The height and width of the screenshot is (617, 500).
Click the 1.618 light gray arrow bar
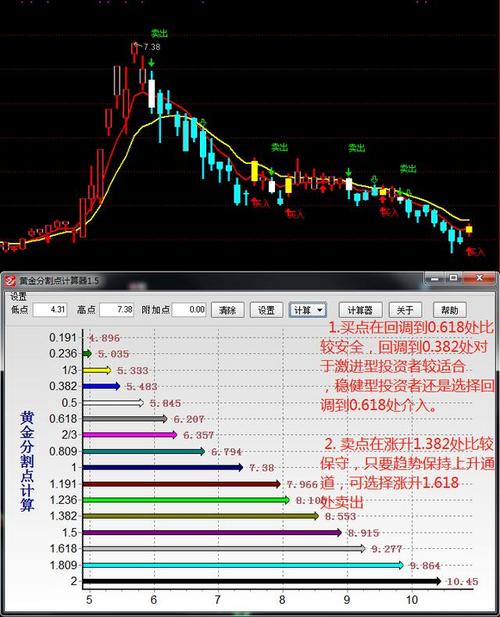click(x=224, y=549)
